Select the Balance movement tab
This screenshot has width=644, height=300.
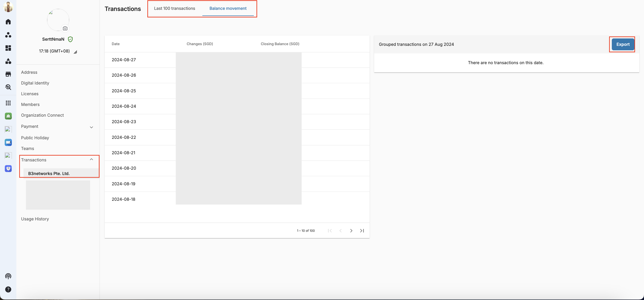click(x=228, y=8)
